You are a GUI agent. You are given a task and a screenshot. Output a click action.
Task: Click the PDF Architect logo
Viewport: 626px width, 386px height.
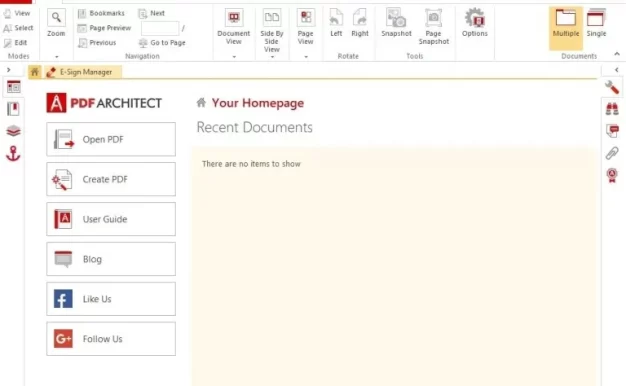tap(104, 103)
